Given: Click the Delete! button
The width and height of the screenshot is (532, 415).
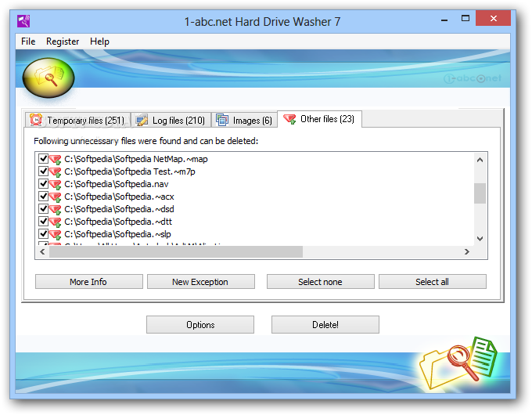Looking at the screenshot, I should pyautogui.click(x=325, y=325).
